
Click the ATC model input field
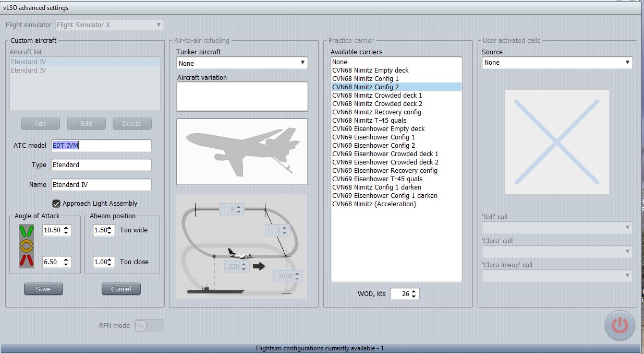(x=101, y=145)
